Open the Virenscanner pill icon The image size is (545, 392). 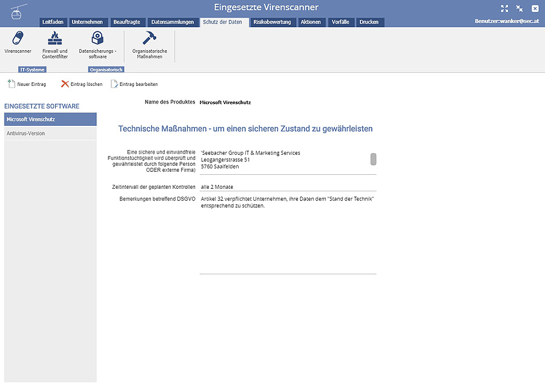tap(18, 39)
